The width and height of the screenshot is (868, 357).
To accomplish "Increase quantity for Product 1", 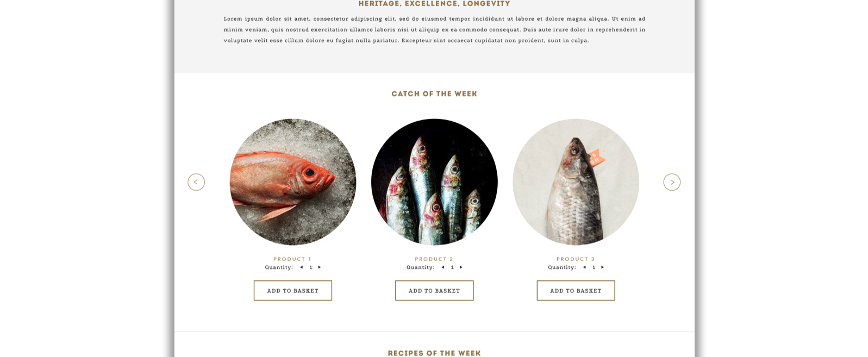I will coord(320,267).
